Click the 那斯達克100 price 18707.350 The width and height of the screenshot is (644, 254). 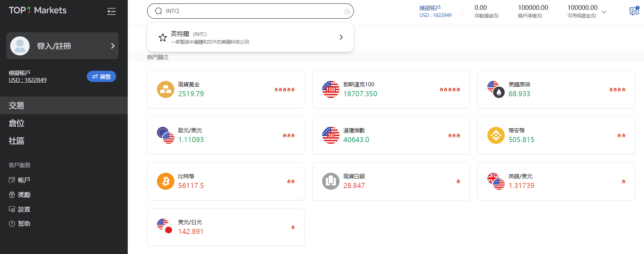tap(360, 94)
